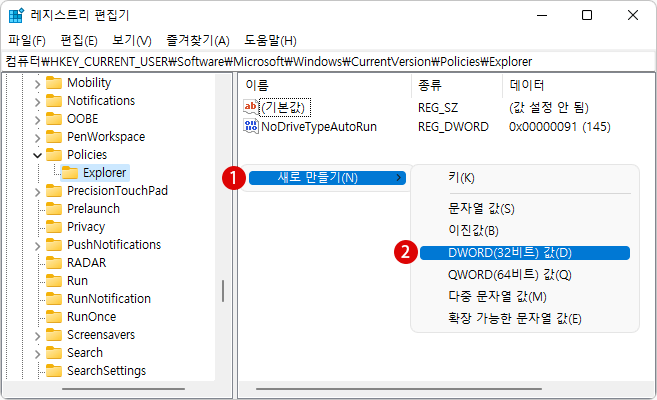Click the RADAR folder icon
Screen dimensions: 657x400
point(54,263)
